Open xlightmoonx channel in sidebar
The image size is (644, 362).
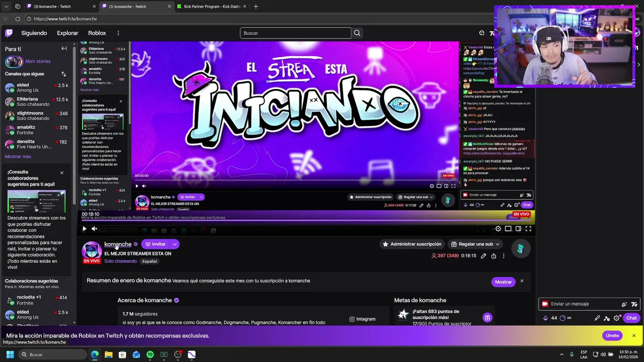pyautogui.click(x=36, y=116)
